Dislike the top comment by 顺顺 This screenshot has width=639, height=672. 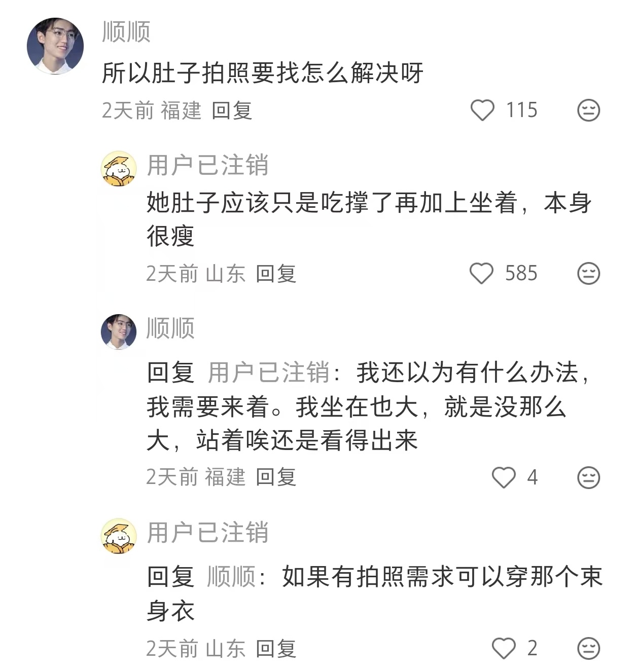coord(589,110)
